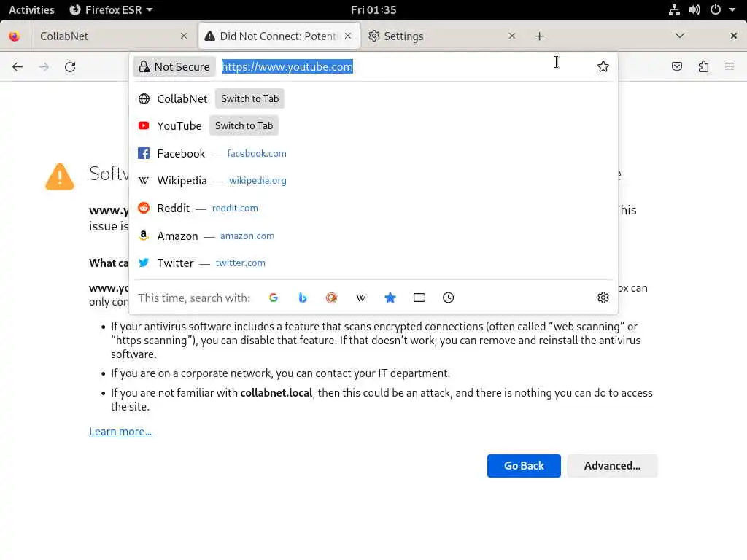747x560 pixels.
Task: Search with Wikipedia one-off icon
Action: pos(361,297)
